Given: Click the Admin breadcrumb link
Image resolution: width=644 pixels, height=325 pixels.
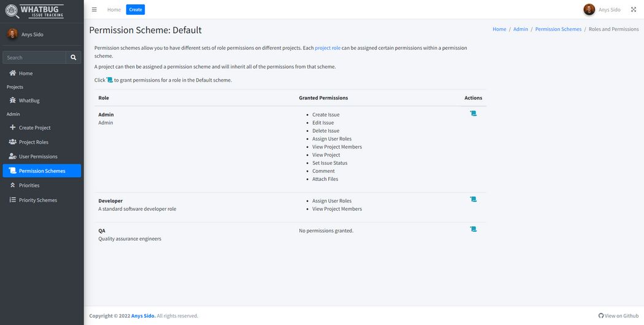Looking at the screenshot, I should pos(521,29).
